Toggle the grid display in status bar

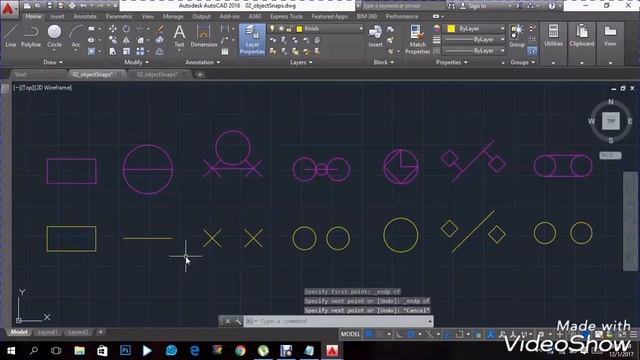[x=369, y=334]
